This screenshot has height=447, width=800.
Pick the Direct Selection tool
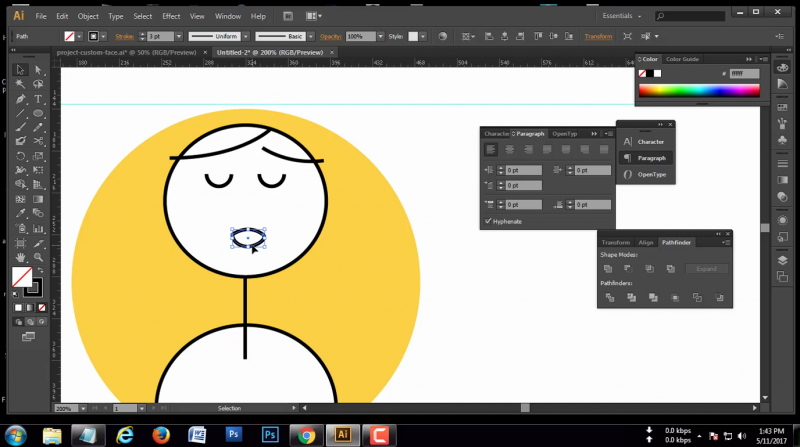(38, 70)
